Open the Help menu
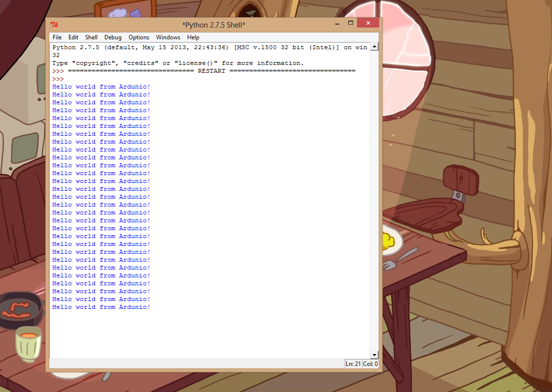 193,37
